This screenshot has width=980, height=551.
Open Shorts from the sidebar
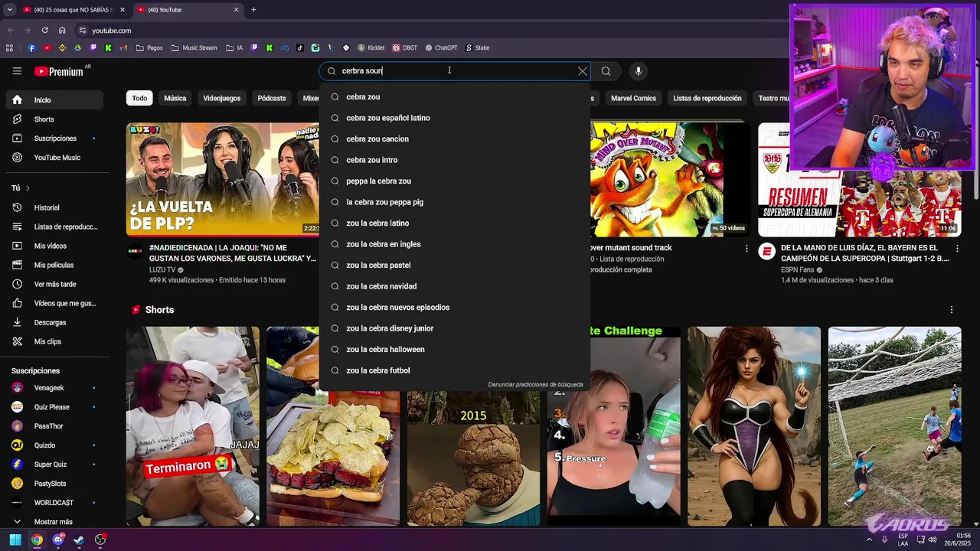point(54,119)
